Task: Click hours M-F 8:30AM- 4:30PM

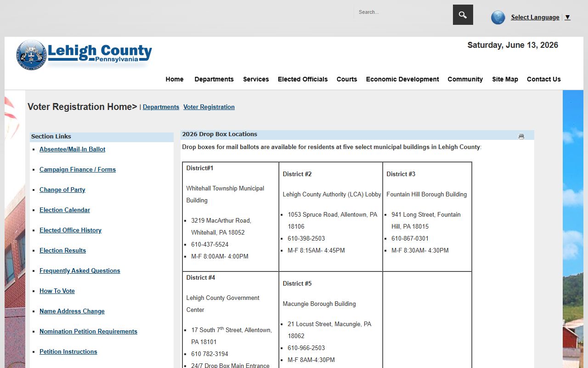Action: pyautogui.click(x=420, y=250)
